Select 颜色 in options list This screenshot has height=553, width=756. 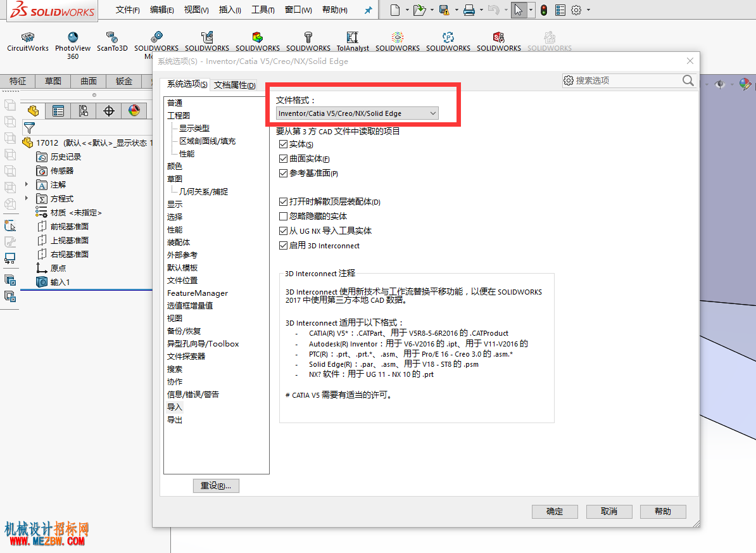[x=175, y=166]
